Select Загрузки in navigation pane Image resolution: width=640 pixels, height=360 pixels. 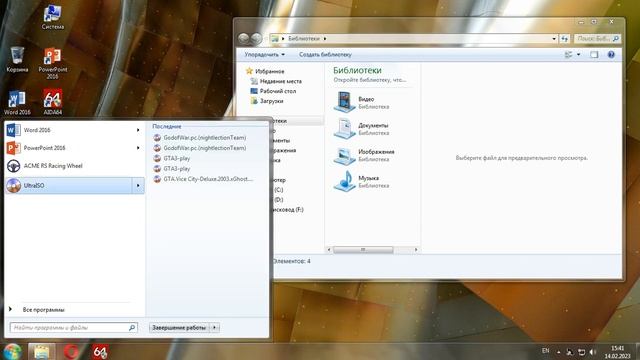tap(267, 101)
